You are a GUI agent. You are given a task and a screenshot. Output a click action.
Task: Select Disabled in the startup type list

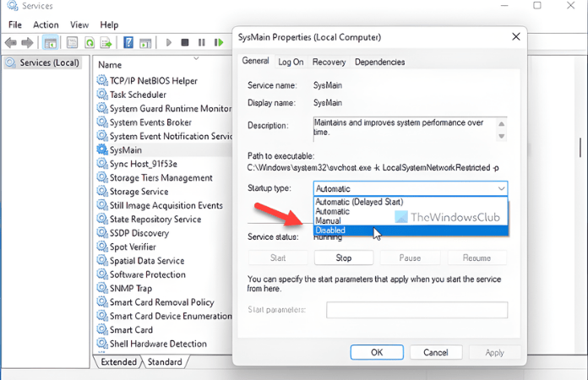coord(329,230)
